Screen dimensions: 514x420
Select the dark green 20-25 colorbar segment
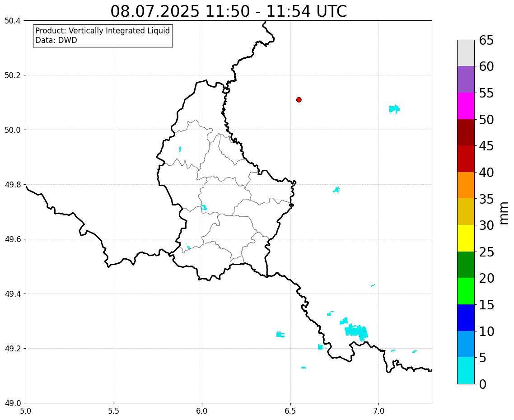[x=466, y=265]
